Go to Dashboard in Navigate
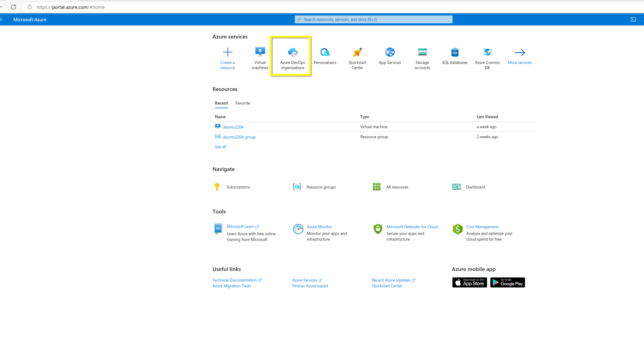Image resolution: width=644 pixels, height=357 pixels. click(x=475, y=187)
